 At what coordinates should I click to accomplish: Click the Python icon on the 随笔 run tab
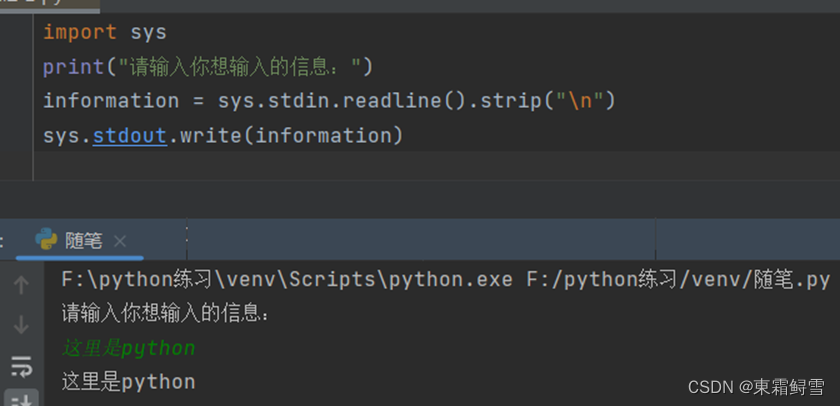pyautogui.click(x=47, y=240)
